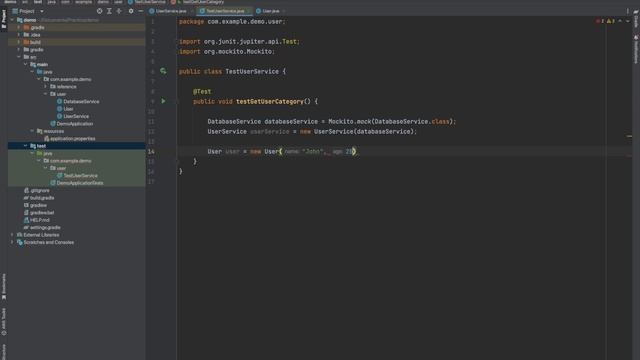The height and width of the screenshot is (360, 640).
Task: Open editor tabs more-options vertical dots
Action: point(627,11)
